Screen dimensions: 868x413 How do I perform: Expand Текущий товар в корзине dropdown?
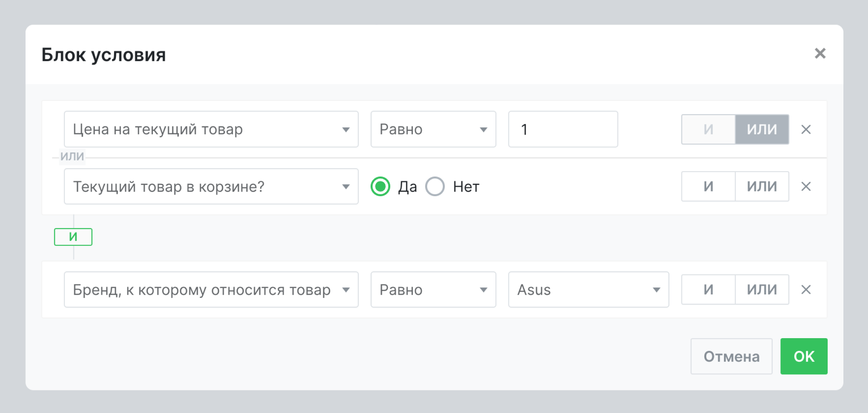tap(211, 187)
